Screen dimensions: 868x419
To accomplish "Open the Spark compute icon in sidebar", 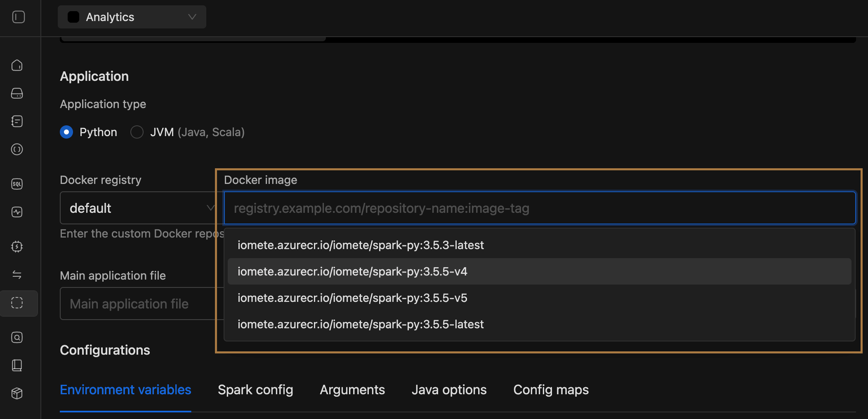I will pos(17,247).
